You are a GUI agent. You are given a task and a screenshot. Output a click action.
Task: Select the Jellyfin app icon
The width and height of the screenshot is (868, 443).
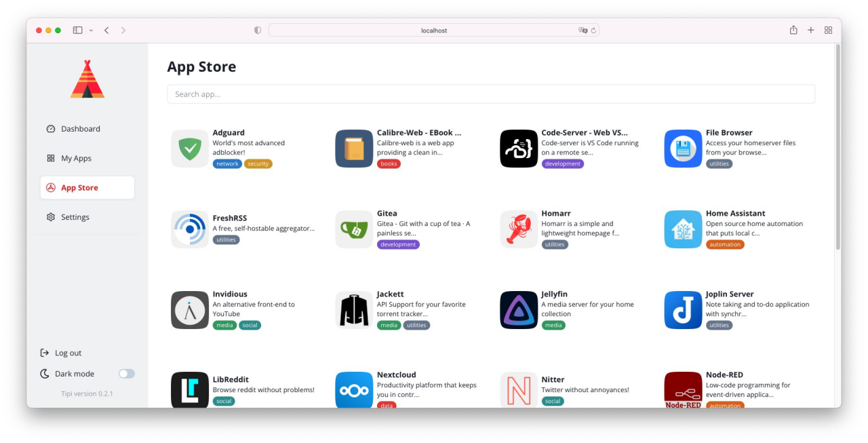518,310
